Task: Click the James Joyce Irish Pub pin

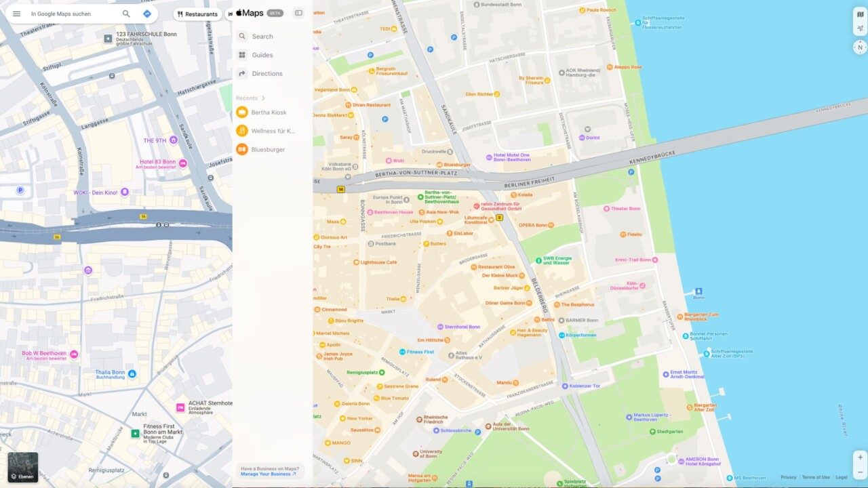Action: click(319, 356)
